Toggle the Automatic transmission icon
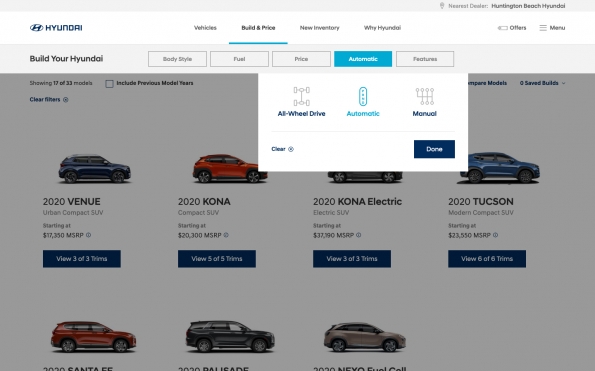Image resolution: width=595 pixels, height=371 pixels. pyautogui.click(x=363, y=96)
